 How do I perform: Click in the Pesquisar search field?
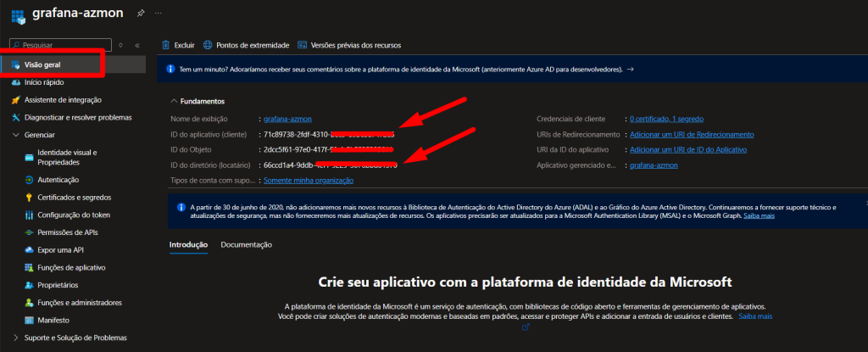64,44
